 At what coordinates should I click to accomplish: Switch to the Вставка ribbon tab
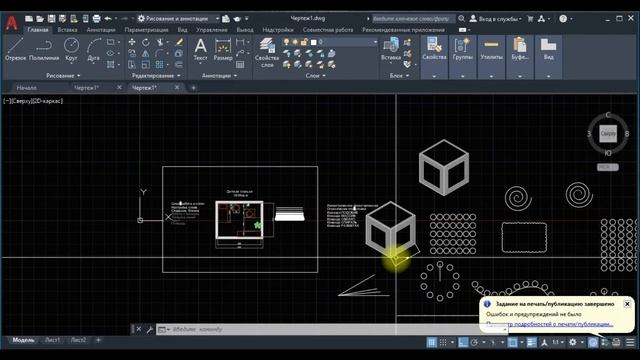tap(67, 30)
